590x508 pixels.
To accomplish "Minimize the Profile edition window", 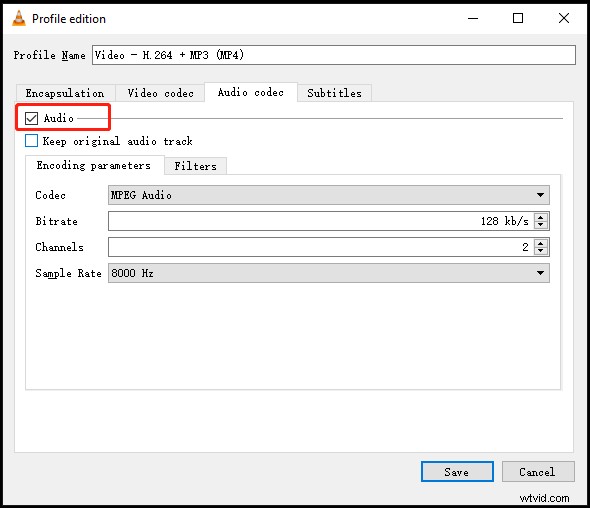I will click(473, 18).
